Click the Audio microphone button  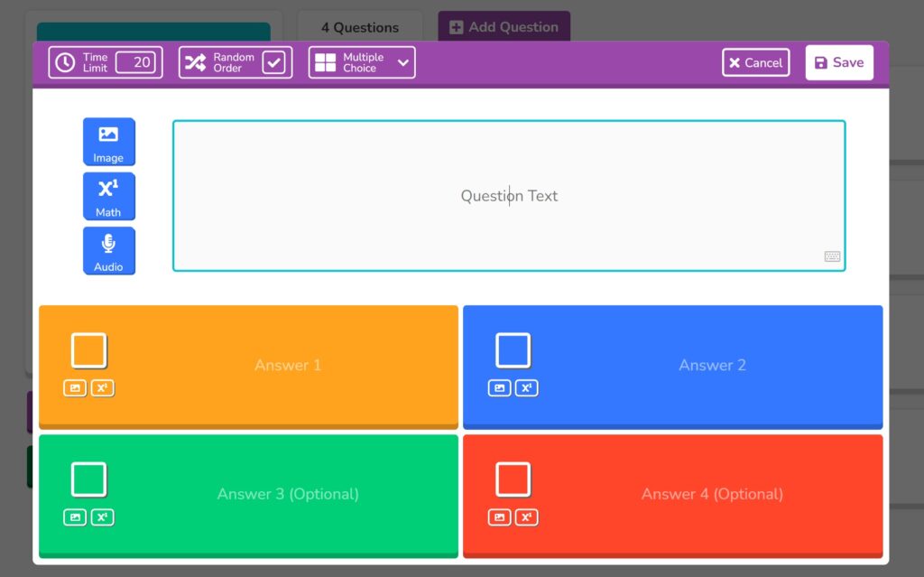click(108, 250)
